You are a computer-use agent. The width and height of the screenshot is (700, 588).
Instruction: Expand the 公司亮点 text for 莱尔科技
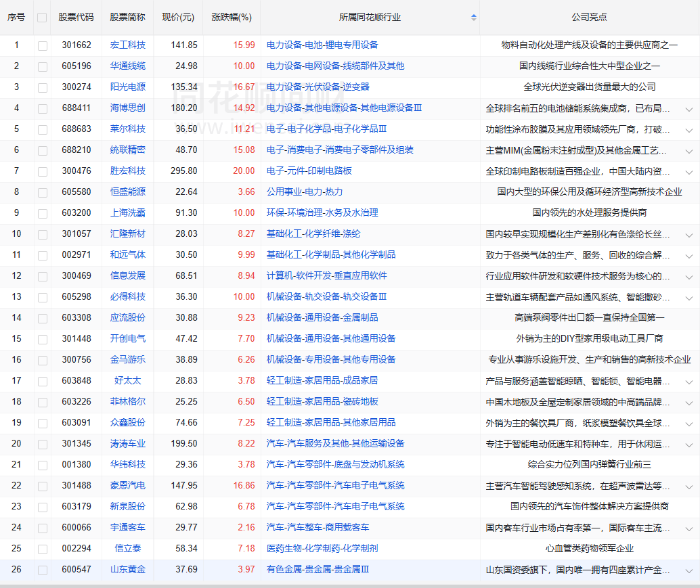[x=689, y=129]
